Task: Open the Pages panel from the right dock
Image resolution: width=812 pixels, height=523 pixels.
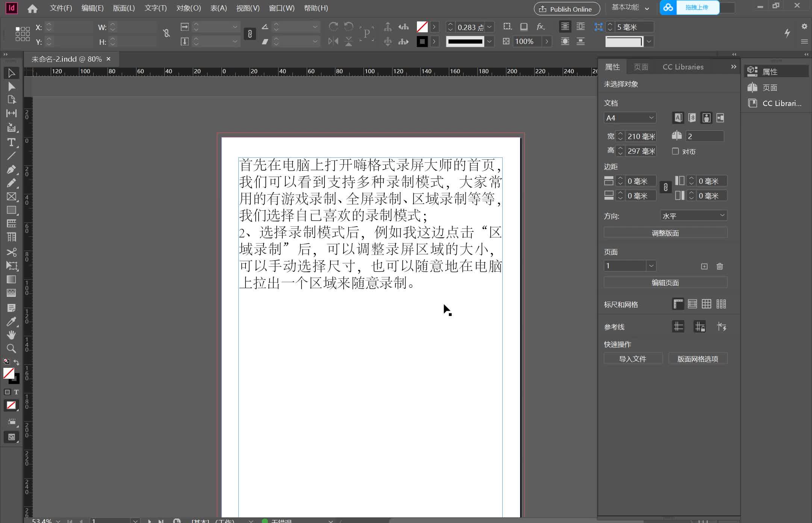Action: [769, 87]
